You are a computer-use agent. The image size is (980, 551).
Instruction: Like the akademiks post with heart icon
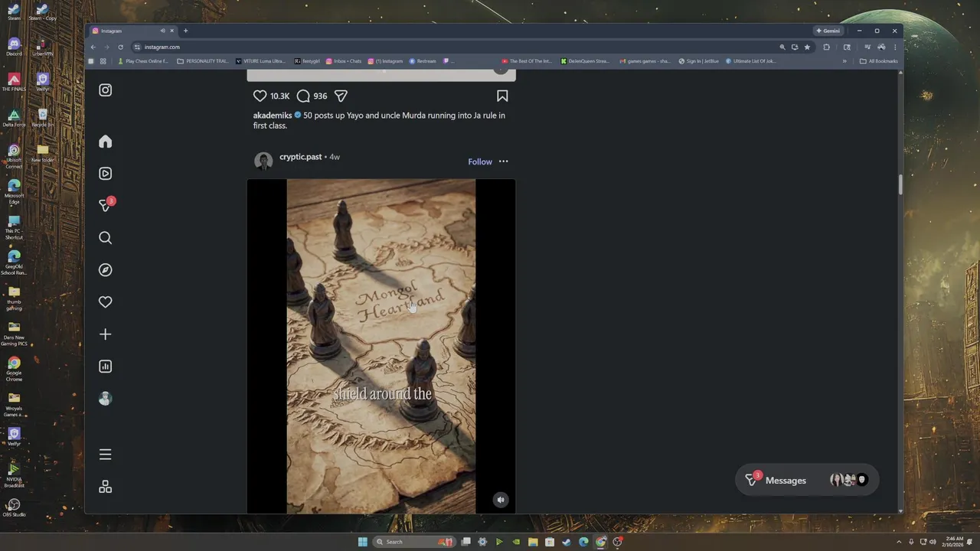click(x=260, y=96)
